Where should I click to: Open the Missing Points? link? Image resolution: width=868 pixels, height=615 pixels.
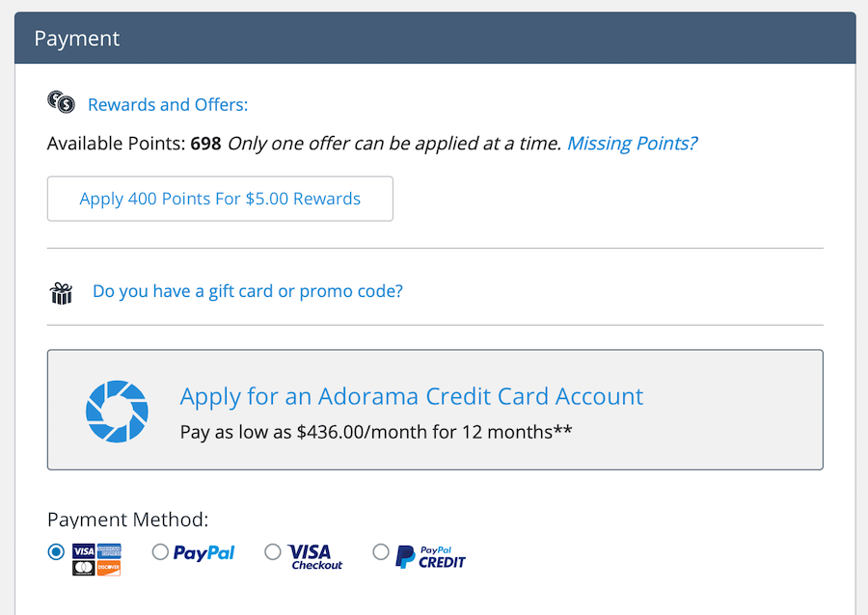click(x=632, y=144)
